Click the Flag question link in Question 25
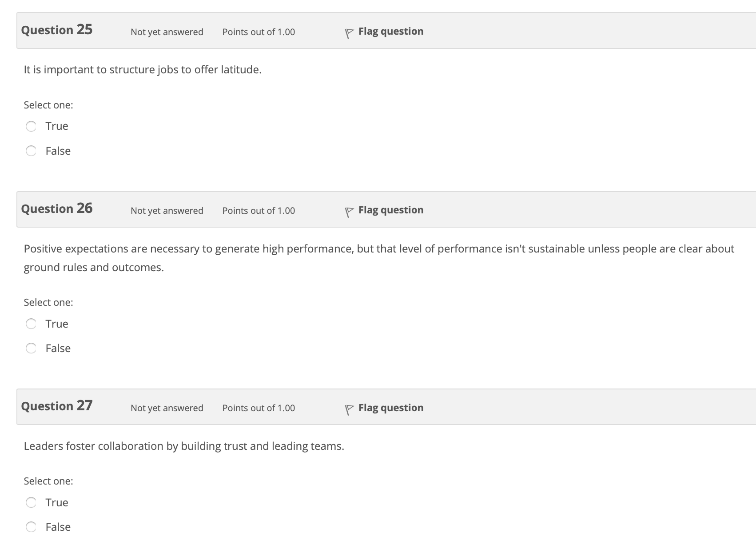 [391, 31]
